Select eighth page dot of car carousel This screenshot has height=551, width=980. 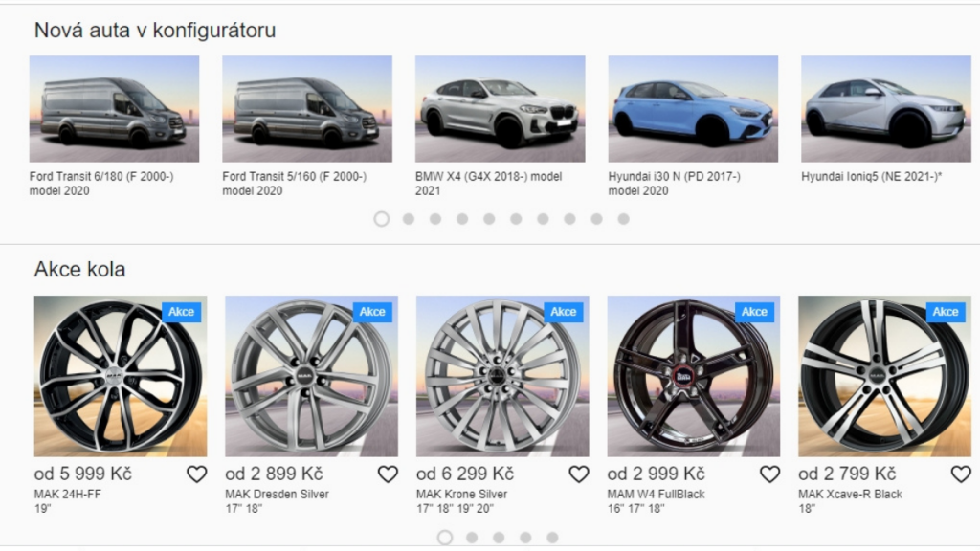pos(570,219)
